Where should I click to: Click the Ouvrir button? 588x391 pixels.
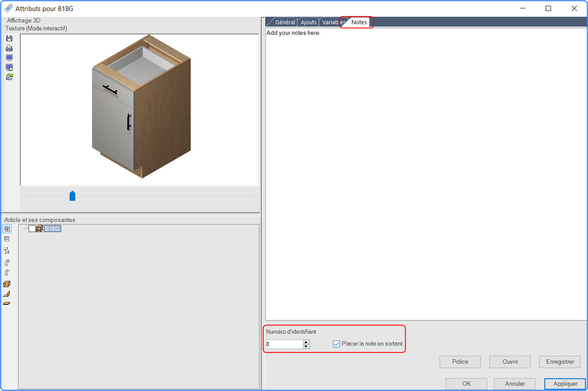pos(510,362)
